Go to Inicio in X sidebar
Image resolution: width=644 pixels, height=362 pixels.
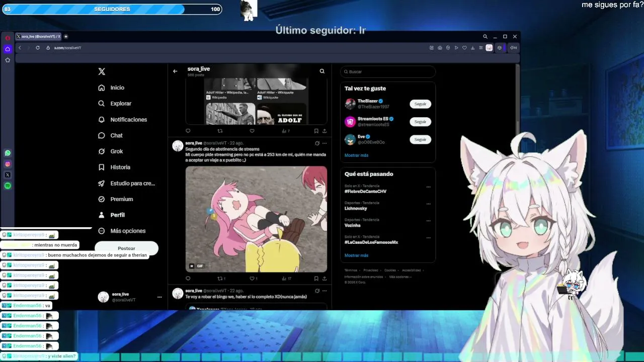click(111, 87)
